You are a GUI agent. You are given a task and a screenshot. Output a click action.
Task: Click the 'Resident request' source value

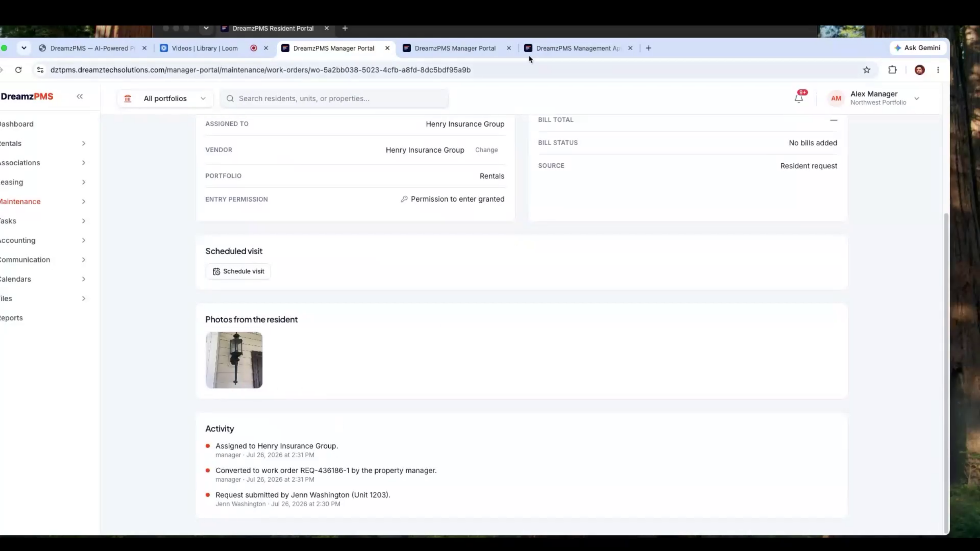[x=808, y=166]
